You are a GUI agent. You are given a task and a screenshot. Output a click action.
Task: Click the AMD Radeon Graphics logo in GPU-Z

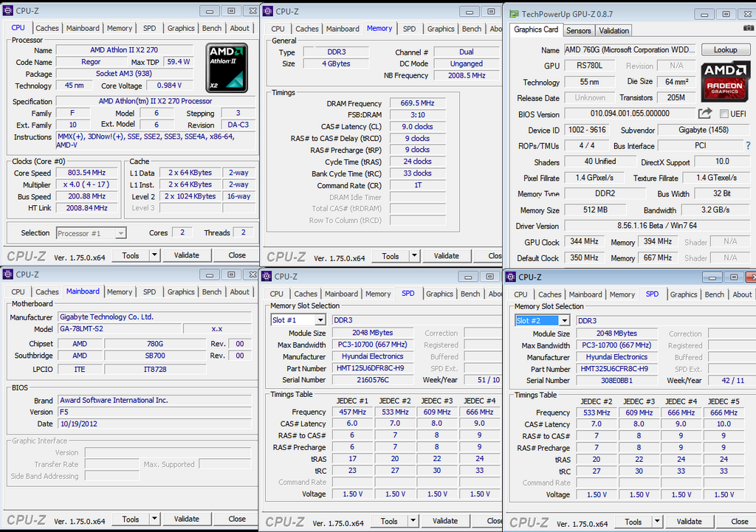pyautogui.click(x=725, y=80)
